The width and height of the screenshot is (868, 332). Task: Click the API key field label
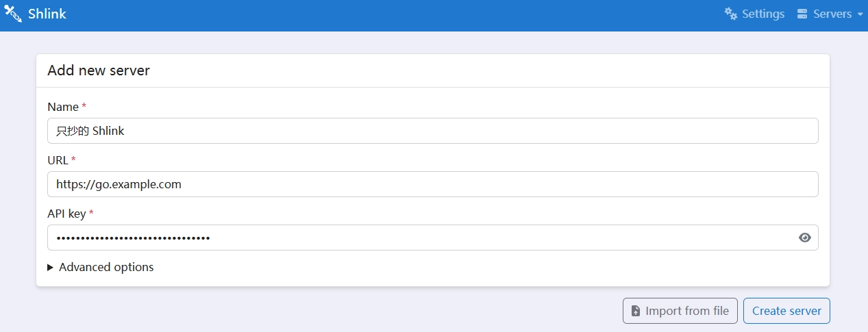pos(66,214)
